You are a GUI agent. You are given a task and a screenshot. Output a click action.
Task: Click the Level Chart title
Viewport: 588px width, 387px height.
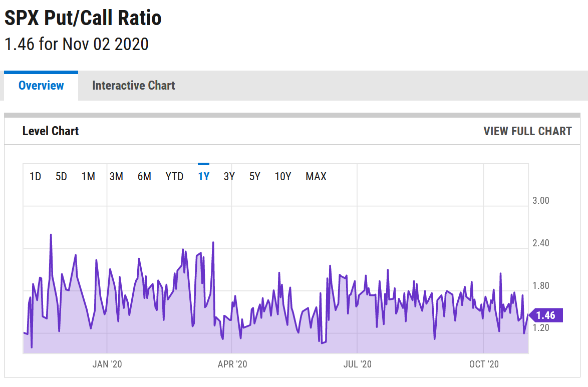pyautogui.click(x=51, y=131)
